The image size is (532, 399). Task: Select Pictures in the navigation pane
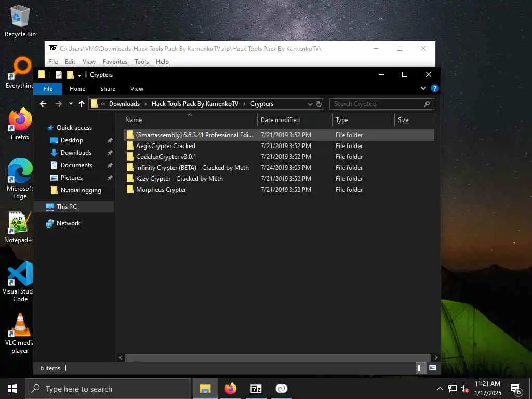coord(71,178)
